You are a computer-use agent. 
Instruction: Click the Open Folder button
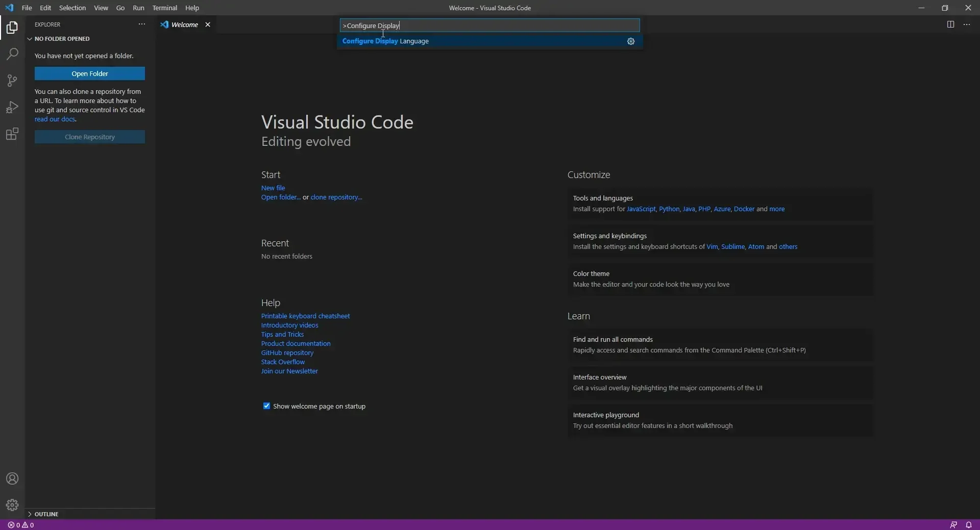click(x=90, y=73)
